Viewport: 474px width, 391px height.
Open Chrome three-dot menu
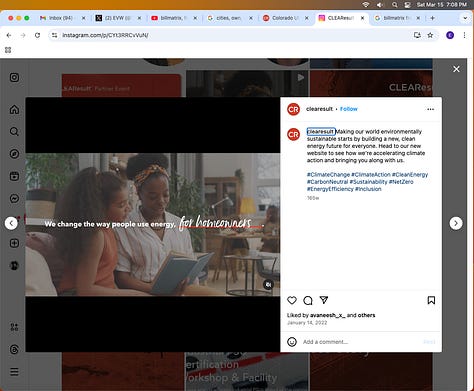tap(464, 35)
